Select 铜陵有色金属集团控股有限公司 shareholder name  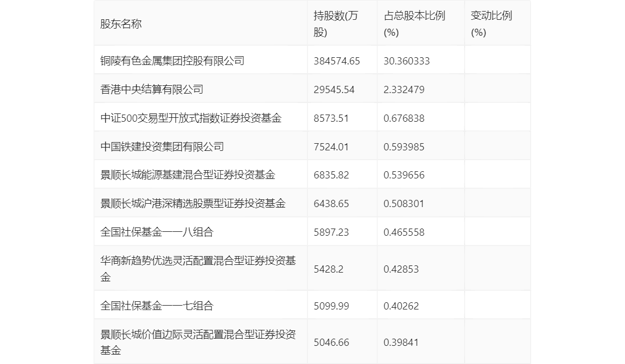(x=172, y=61)
